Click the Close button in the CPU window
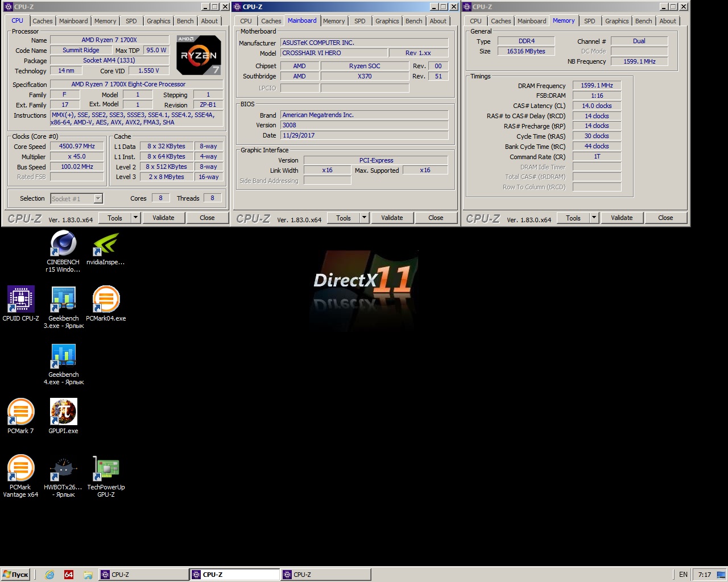Screen dimensions: 728x582 click(207, 218)
